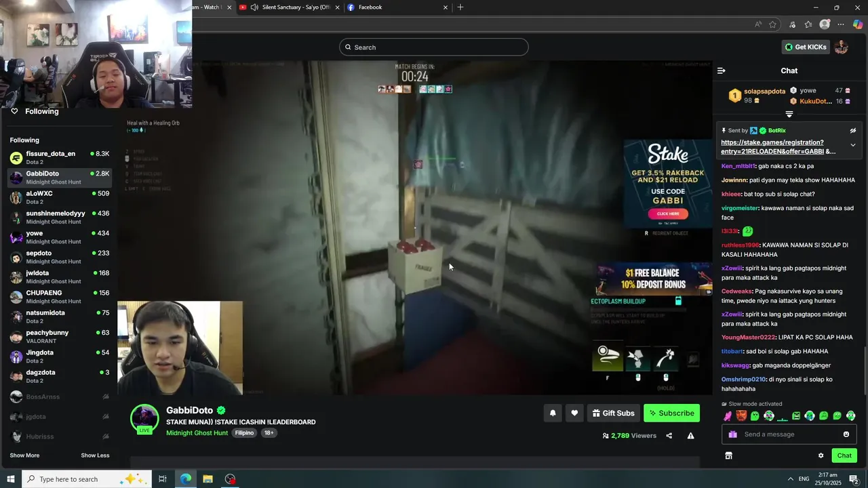This screenshot has width=868, height=488.
Task: Open Gift Subs
Action: click(613, 413)
